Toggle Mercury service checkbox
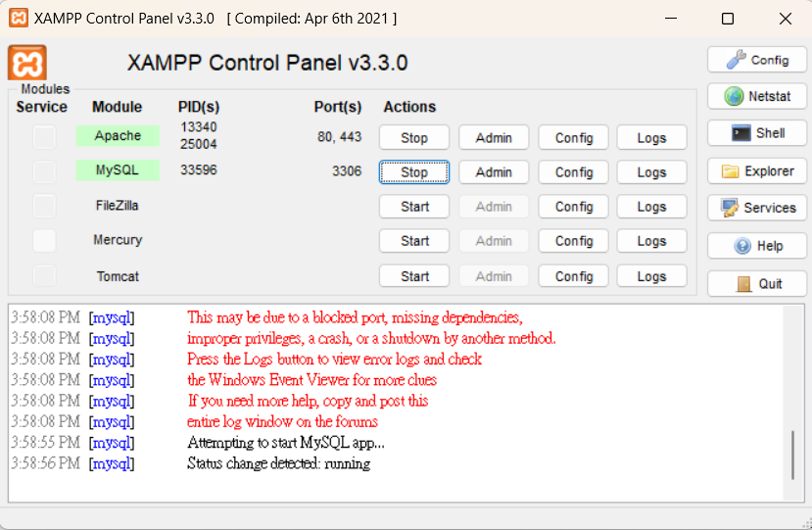 tap(44, 241)
